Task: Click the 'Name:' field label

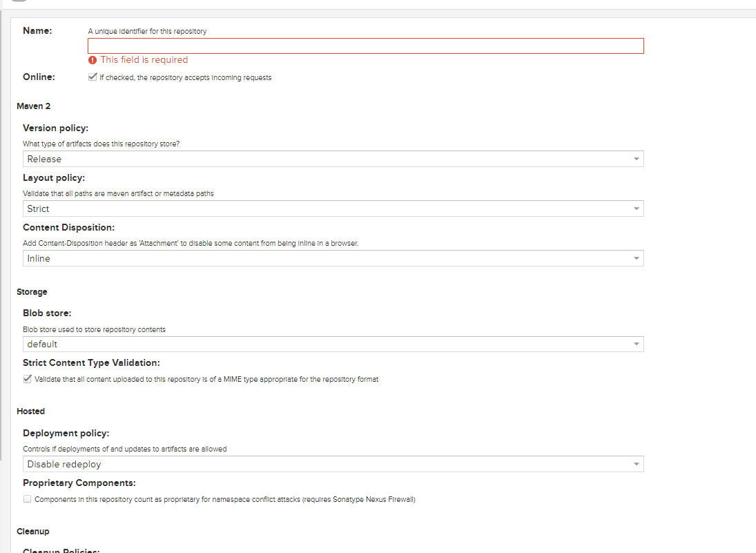Action: pyautogui.click(x=37, y=31)
